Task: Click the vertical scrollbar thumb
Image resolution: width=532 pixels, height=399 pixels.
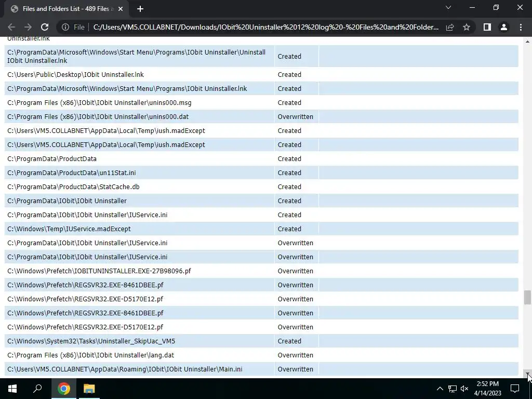Action: click(x=527, y=297)
